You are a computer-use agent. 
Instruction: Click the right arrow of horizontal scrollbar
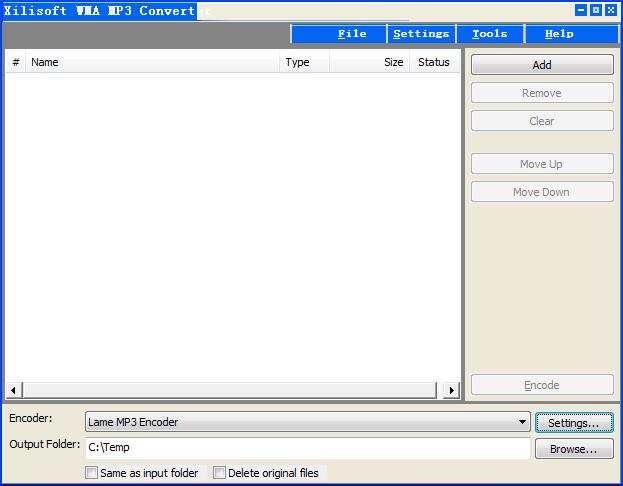pyautogui.click(x=452, y=390)
